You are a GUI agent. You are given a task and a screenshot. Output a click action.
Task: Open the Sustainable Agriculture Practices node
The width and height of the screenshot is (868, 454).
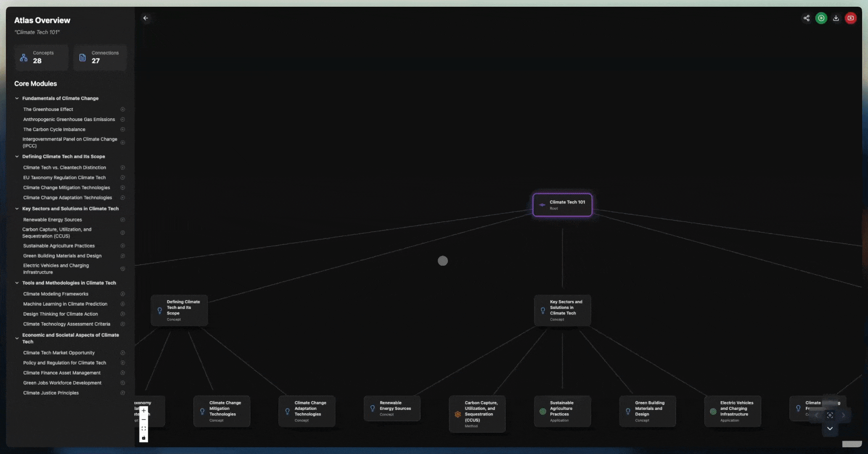562,411
